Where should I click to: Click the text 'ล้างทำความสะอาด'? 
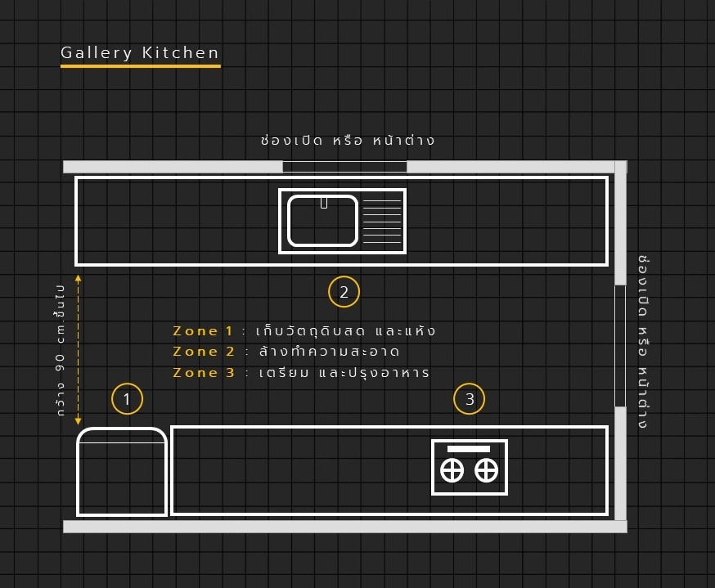(x=329, y=352)
